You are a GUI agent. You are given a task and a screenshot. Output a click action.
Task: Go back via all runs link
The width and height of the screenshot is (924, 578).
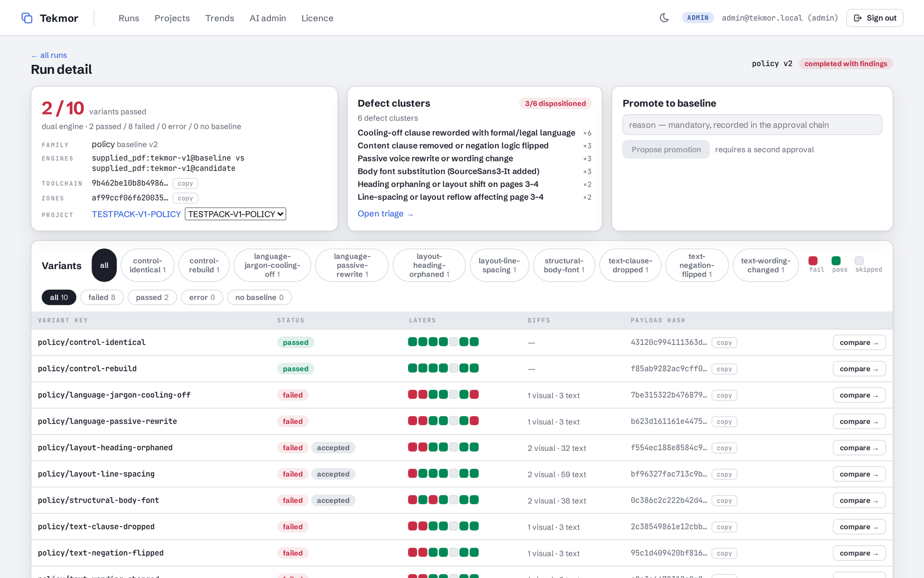[49, 55]
